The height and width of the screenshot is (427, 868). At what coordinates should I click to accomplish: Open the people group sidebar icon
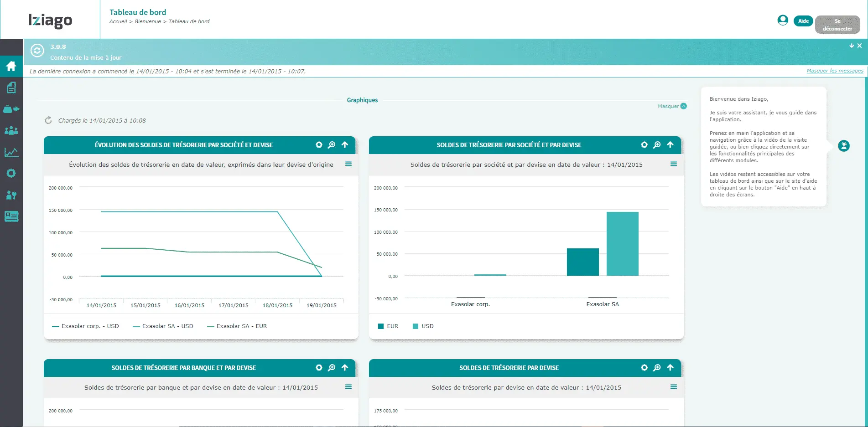(x=11, y=131)
